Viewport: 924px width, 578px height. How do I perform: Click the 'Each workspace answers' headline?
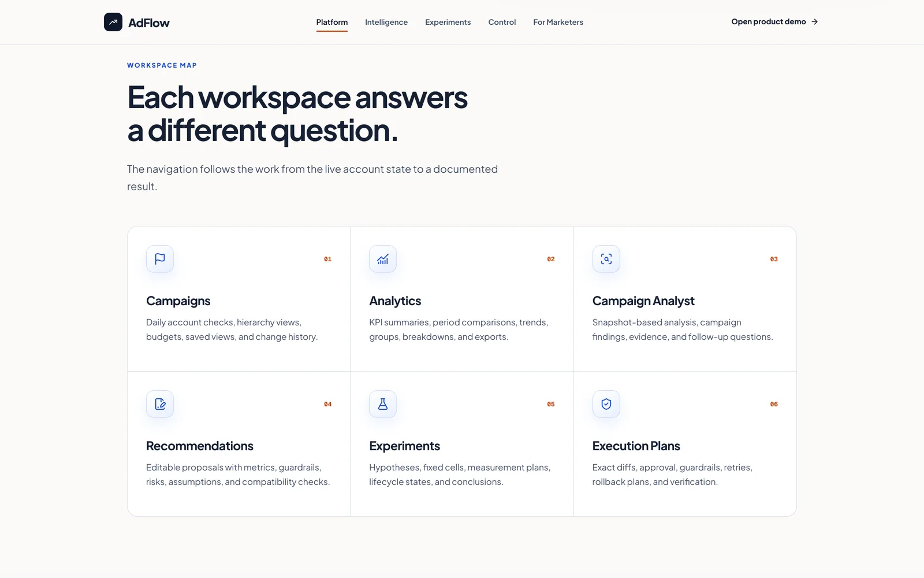pos(297,114)
